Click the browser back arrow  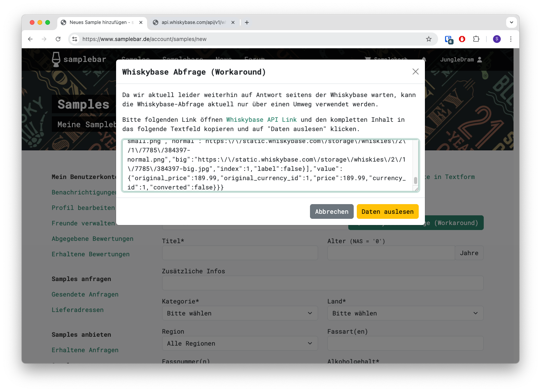30,39
